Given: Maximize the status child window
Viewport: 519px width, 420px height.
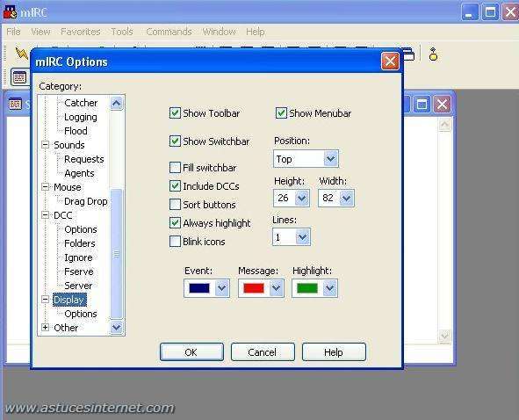Looking at the screenshot, I should point(422,105).
